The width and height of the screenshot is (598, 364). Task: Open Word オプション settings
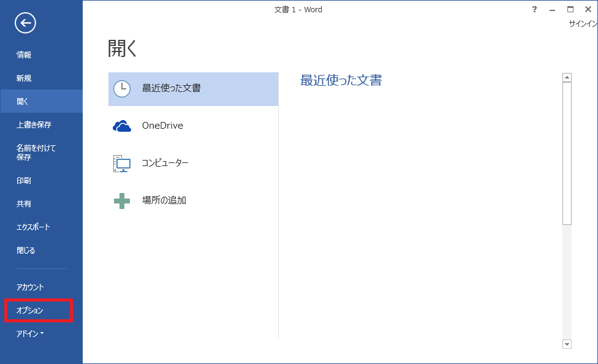click(x=30, y=311)
